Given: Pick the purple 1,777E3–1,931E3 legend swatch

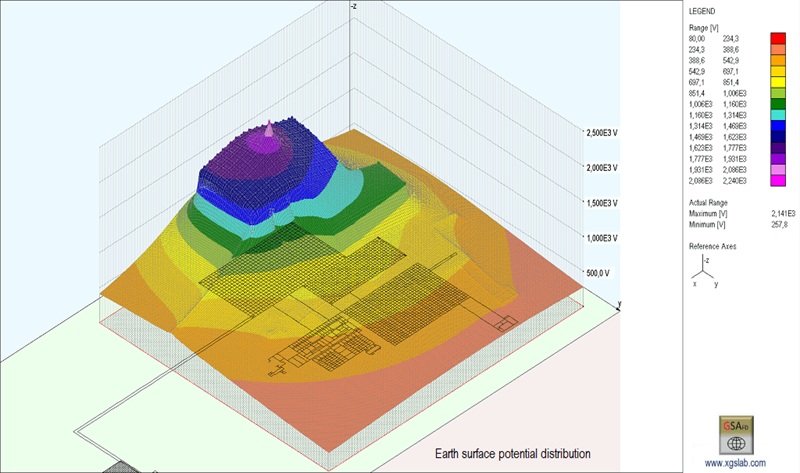Looking at the screenshot, I should tap(777, 159).
